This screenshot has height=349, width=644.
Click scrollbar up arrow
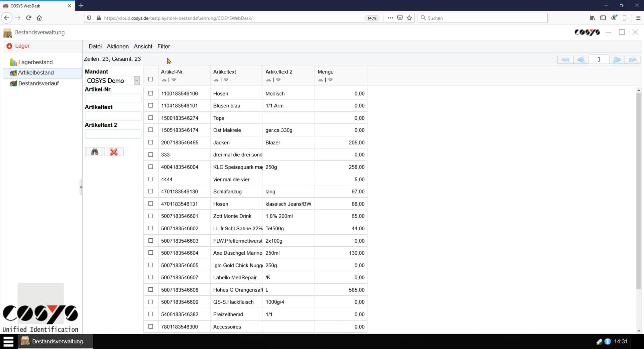pos(639,90)
